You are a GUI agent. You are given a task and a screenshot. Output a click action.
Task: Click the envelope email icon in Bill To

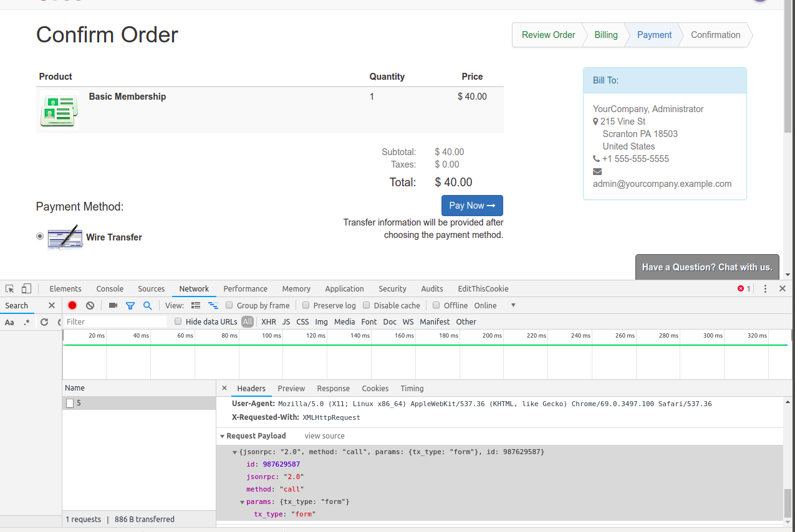coord(597,171)
